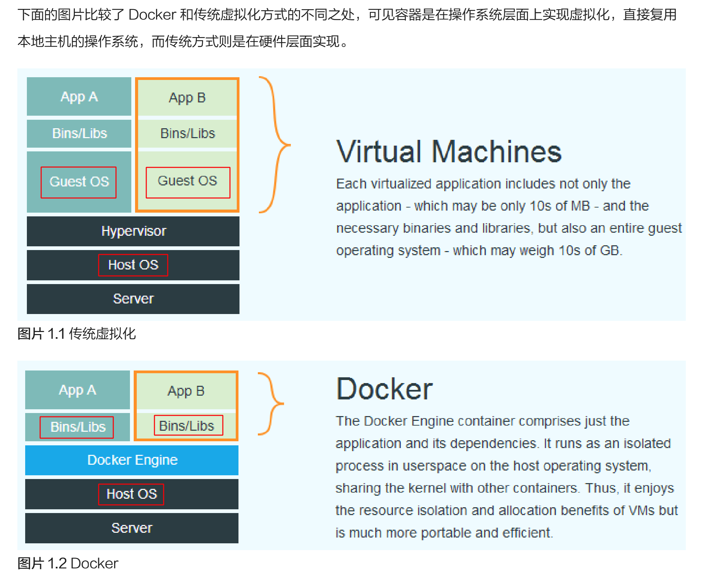Click the line "the resource isolation and allocation benefits of VMs but"
Screen dimensions: 728x577
coord(507,511)
